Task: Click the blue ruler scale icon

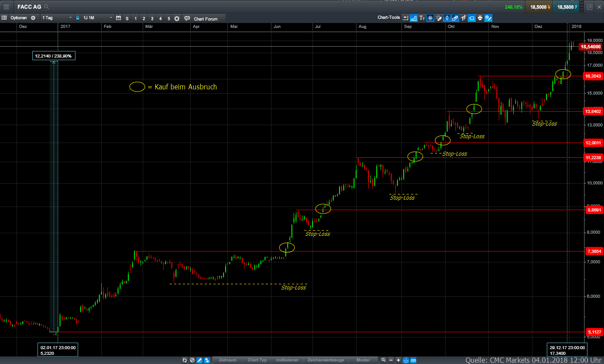Action: point(413,360)
